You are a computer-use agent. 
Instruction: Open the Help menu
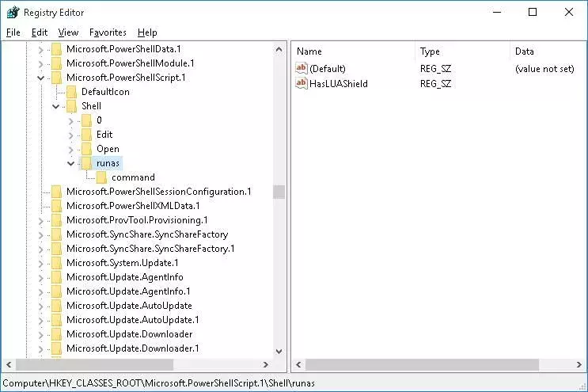(x=147, y=32)
